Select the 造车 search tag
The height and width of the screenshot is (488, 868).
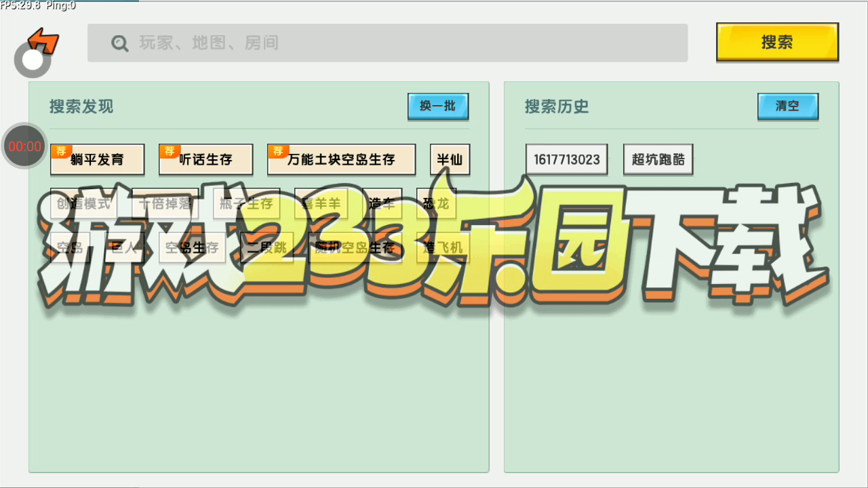(382, 203)
